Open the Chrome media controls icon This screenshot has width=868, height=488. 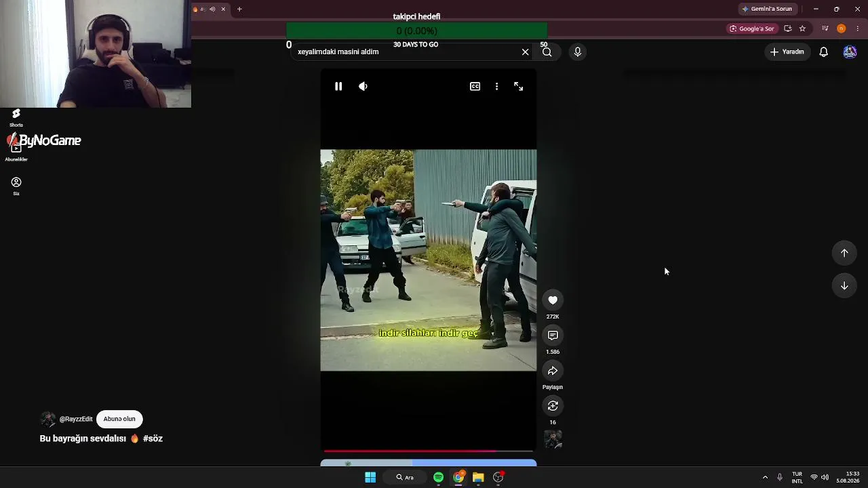coord(825,28)
